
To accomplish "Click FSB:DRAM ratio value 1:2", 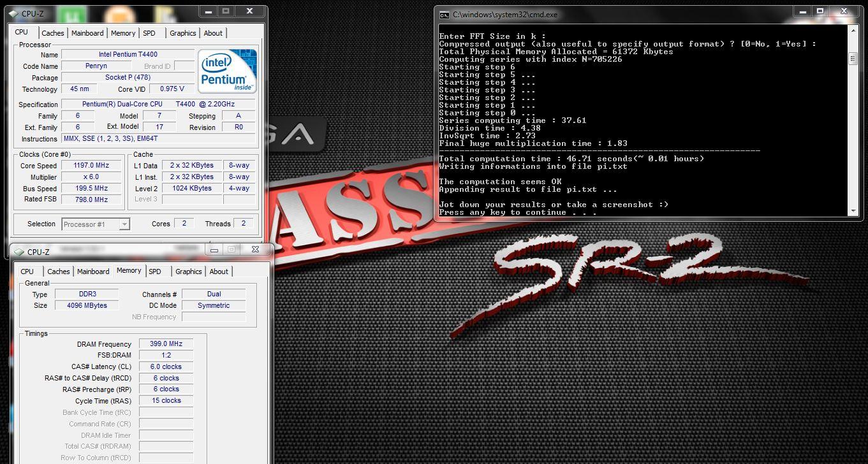I will [166, 355].
